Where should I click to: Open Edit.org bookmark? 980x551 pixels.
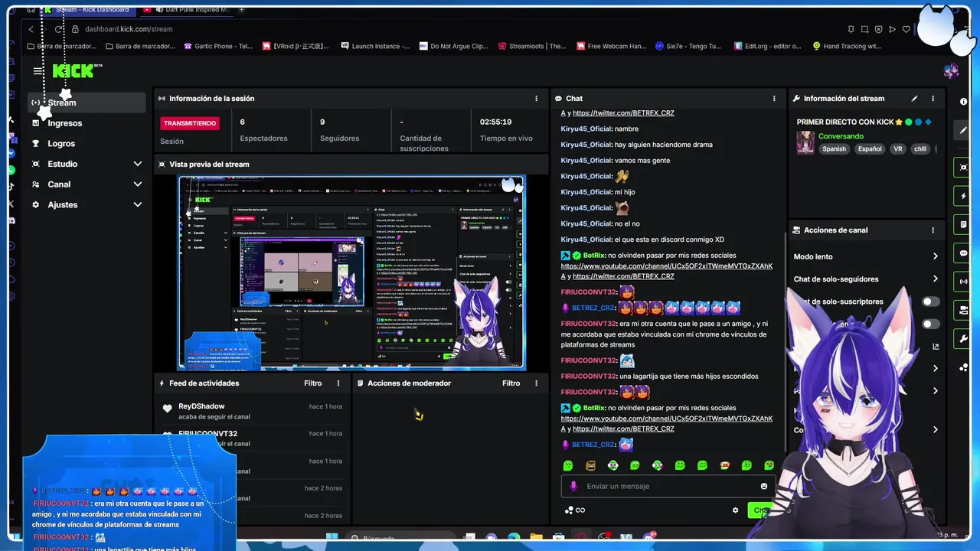coord(767,46)
